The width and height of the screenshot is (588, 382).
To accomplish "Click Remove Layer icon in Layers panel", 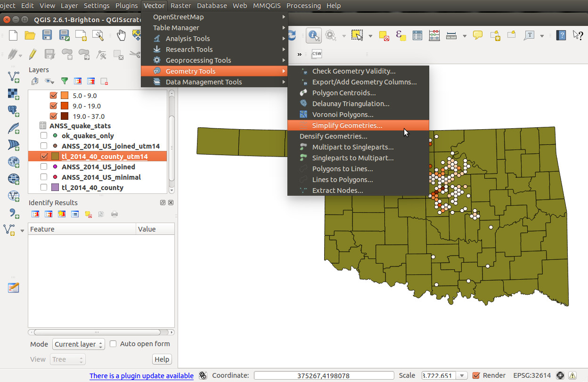I will (104, 81).
